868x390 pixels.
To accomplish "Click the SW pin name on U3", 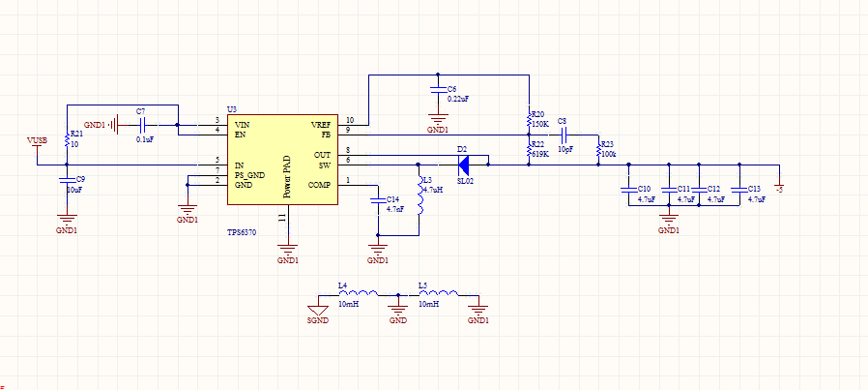I will pyautogui.click(x=325, y=165).
